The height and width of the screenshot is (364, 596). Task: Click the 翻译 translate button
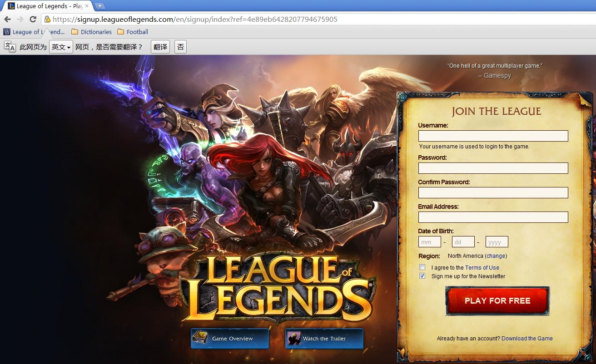click(x=160, y=47)
